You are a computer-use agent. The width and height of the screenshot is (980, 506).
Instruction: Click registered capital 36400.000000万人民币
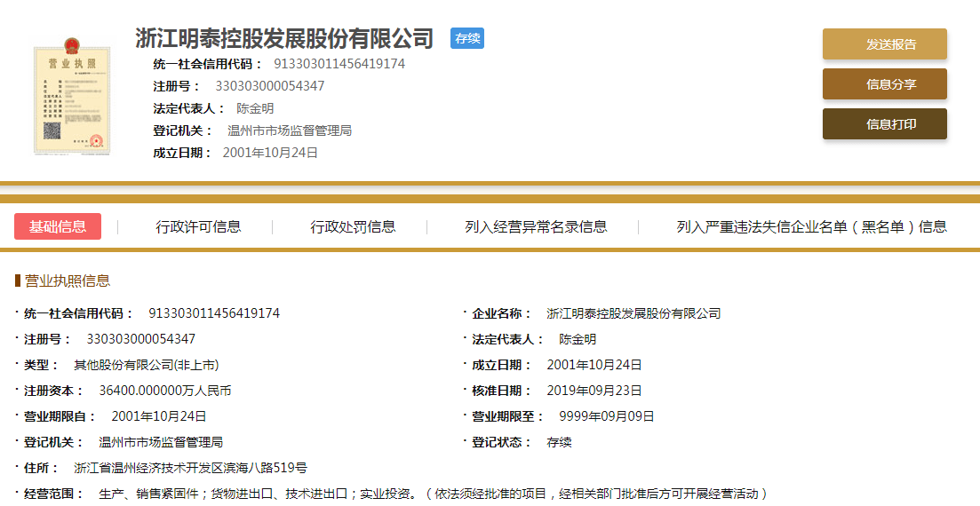coord(165,391)
